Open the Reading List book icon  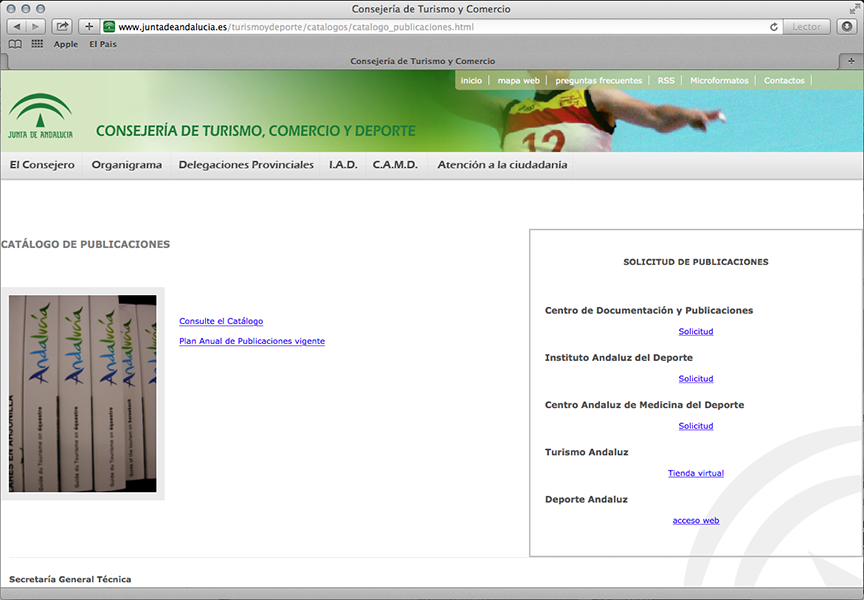coord(15,44)
